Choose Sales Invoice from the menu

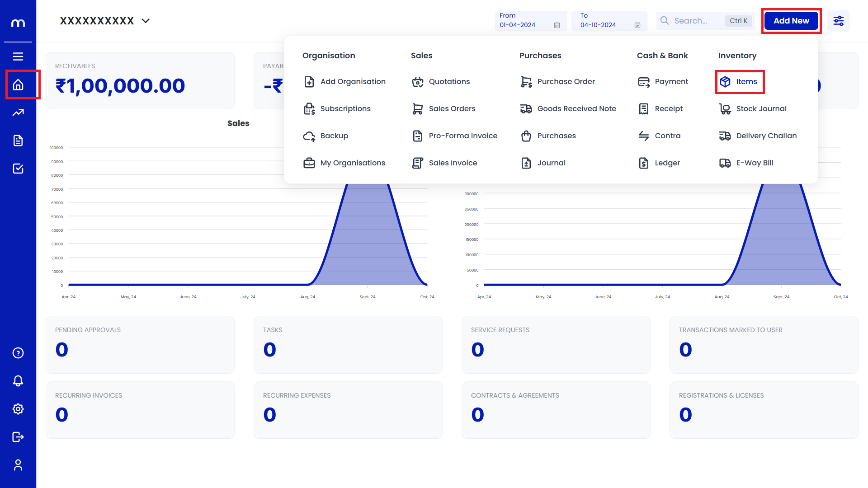tap(453, 163)
